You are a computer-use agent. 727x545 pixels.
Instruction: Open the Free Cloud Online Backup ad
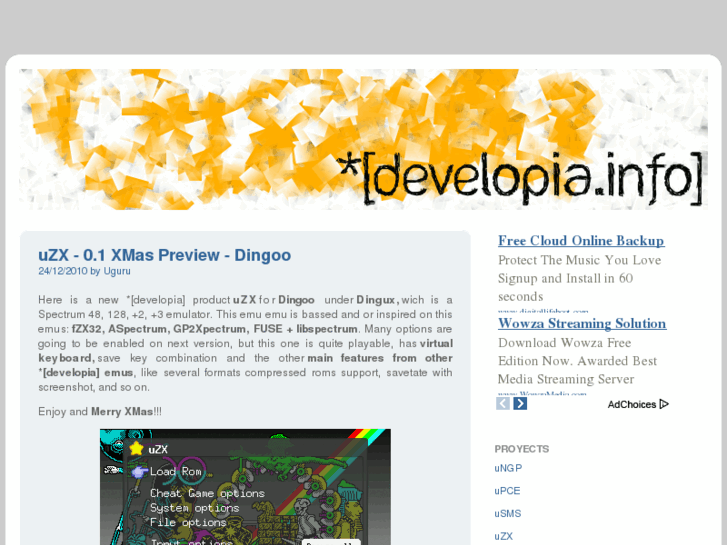point(581,241)
